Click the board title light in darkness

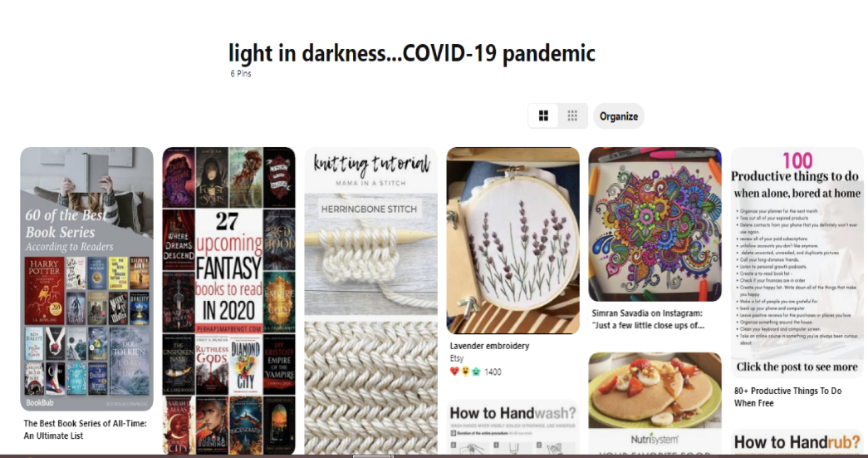point(412,54)
